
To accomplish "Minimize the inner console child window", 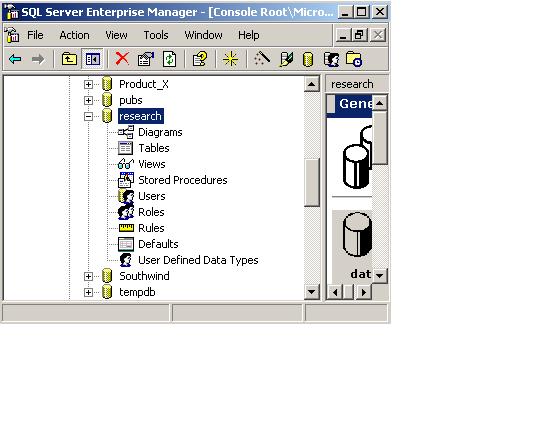I will coord(343,35).
